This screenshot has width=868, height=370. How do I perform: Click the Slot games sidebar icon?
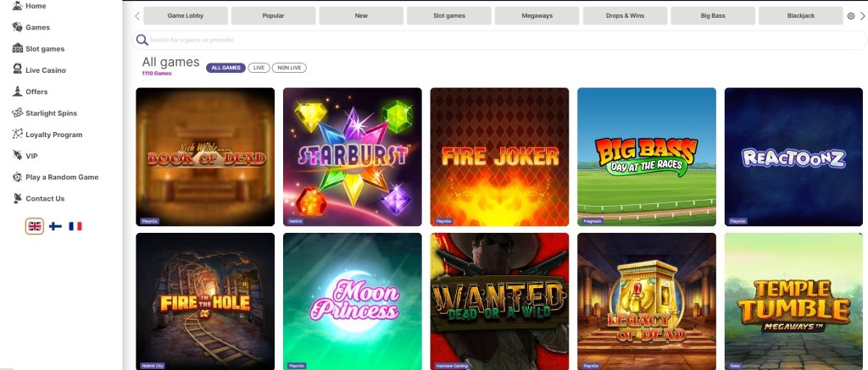(17, 48)
